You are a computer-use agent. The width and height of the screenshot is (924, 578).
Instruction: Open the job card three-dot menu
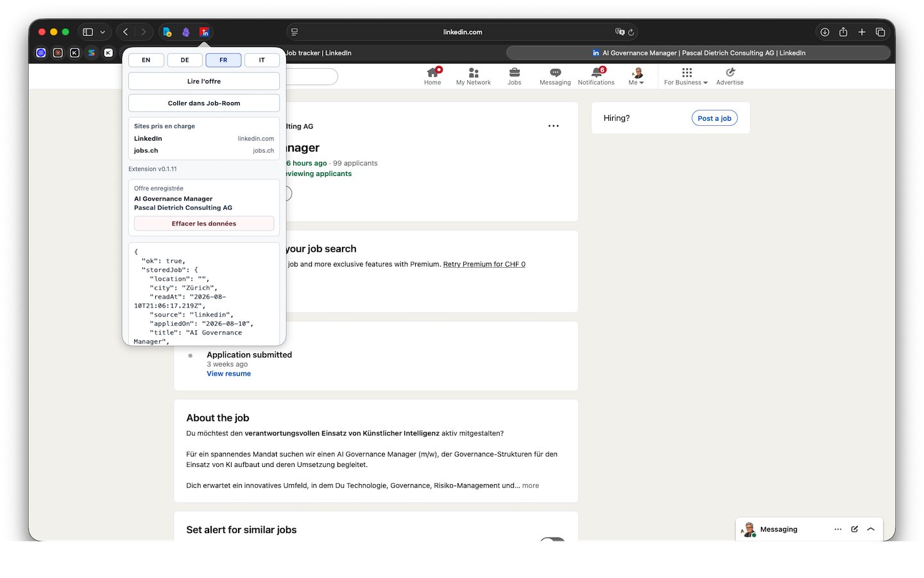pyautogui.click(x=554, y=126)
